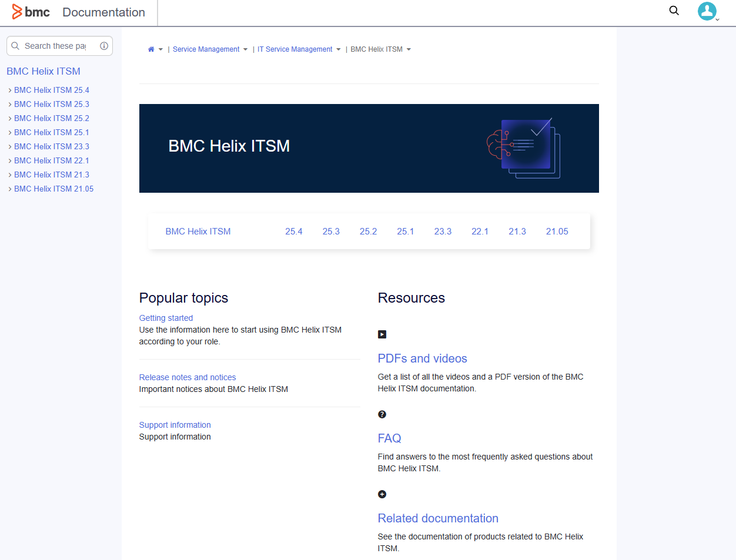Screen dimensions: 736x560
Task: Select Documentation in the top menu bar
Action: (103, 12)
